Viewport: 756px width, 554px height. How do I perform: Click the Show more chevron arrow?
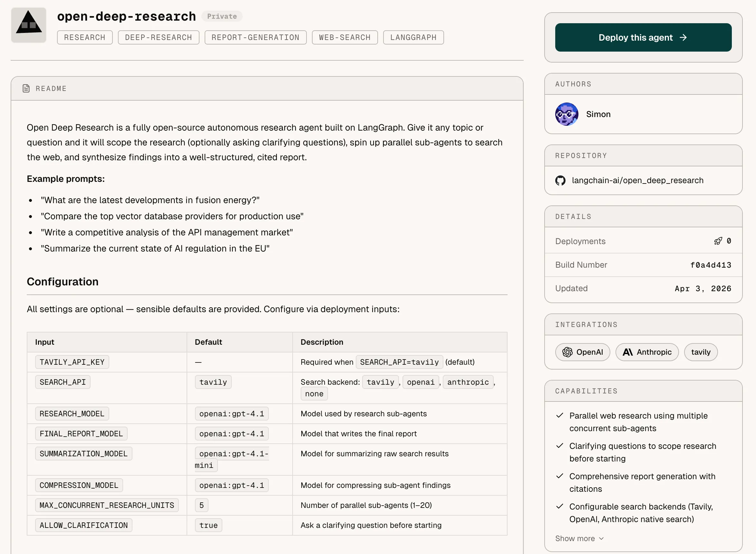601,539
